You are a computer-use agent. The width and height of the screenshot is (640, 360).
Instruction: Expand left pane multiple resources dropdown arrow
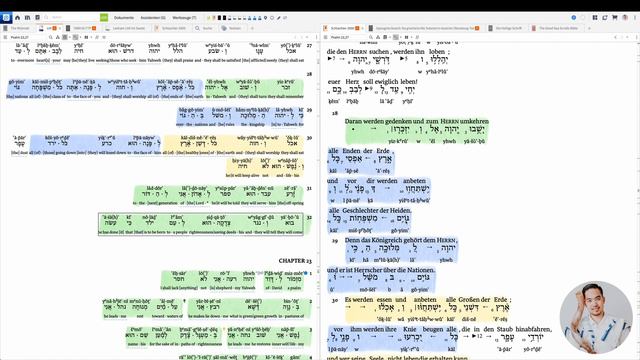coord(91,37)
